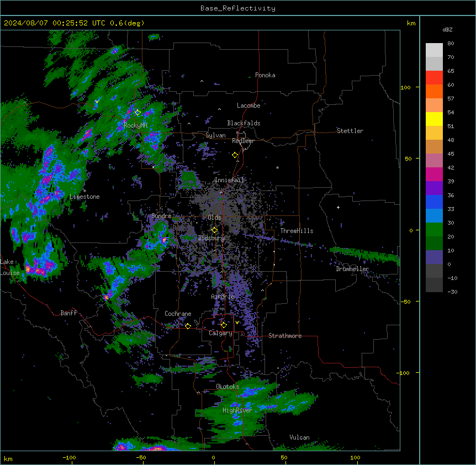Viewport: 476px width, 465px height.
Task: Pick the magenta 39-42 dBZ legend swatch
Action: pyautogui.click(x=434, y=174)
